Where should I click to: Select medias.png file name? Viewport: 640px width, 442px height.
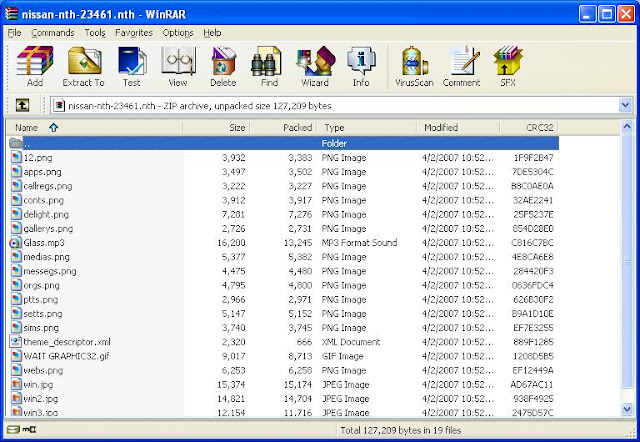tap(47, 257)
